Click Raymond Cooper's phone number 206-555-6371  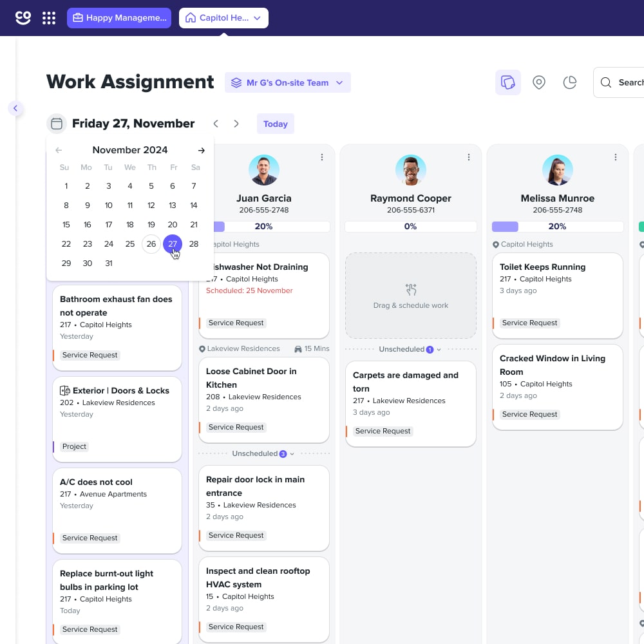click(411, 210)
